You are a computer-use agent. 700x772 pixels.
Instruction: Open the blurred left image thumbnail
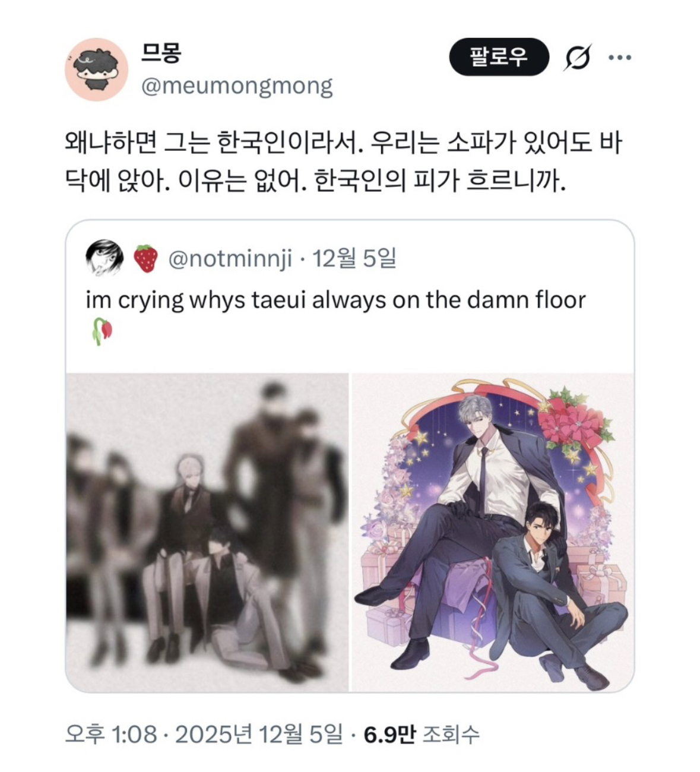point(207,532)
